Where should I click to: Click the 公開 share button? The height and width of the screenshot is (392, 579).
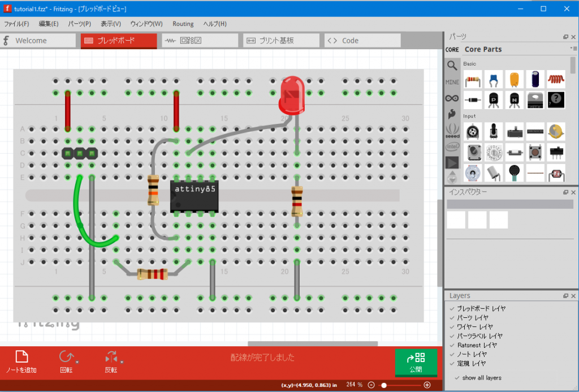[x=416, y=363]
